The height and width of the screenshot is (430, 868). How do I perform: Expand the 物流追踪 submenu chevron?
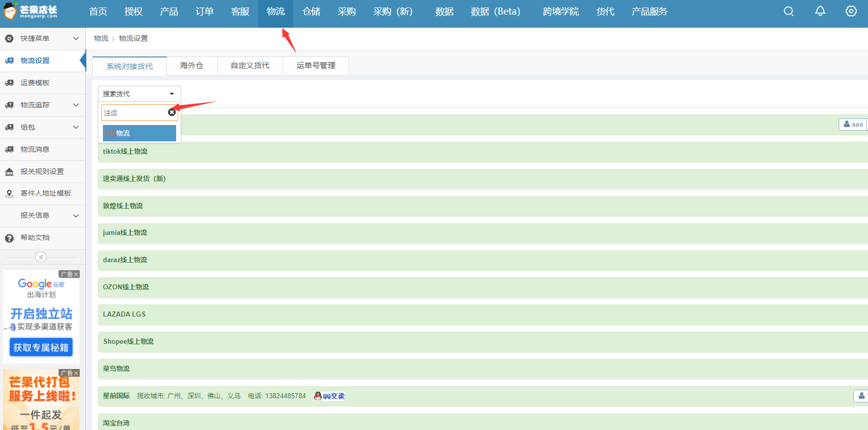76,105
